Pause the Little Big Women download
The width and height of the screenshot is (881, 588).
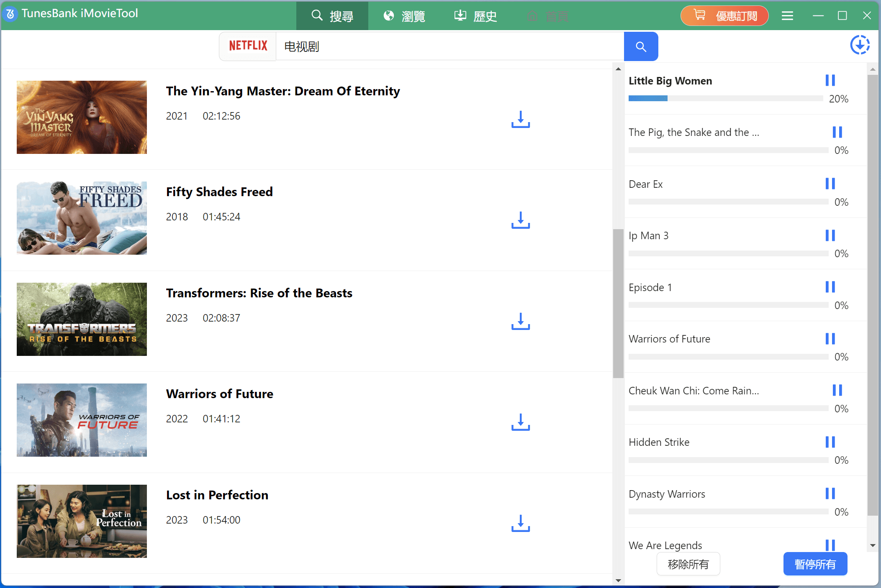point(830,80)
